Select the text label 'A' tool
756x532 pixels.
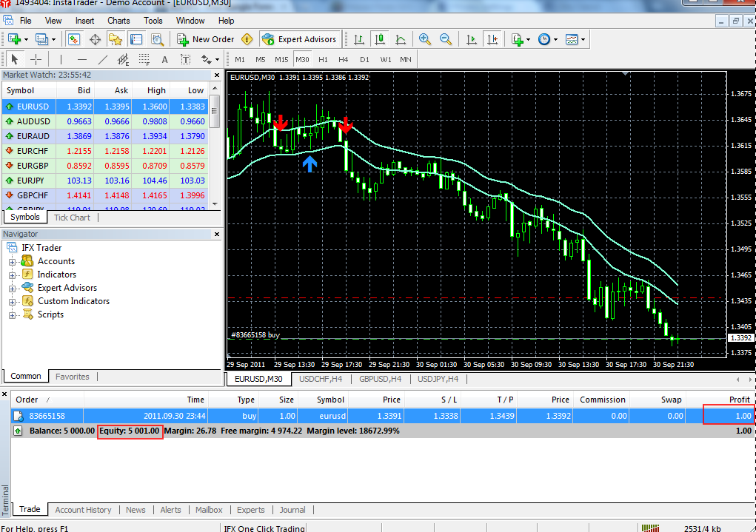(x=164, y=60)
